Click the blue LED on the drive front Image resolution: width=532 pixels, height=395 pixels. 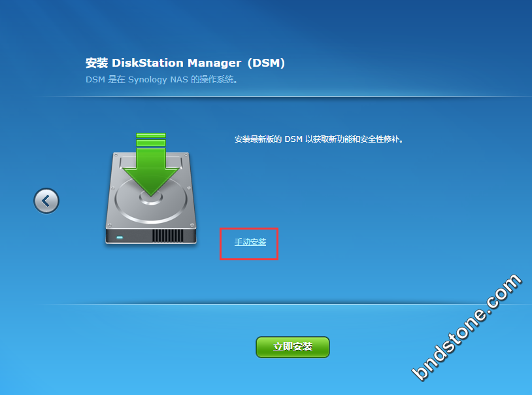tap(120, 237)
